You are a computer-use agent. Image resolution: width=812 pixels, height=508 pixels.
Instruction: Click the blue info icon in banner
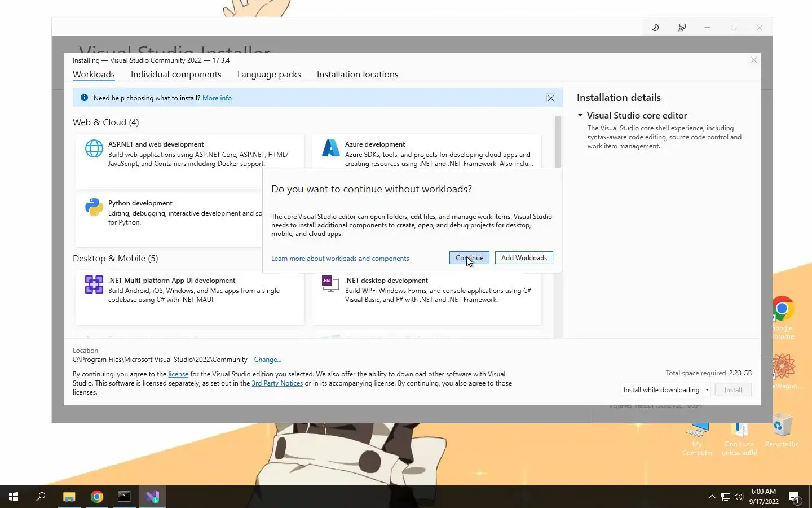(x=84, y=98)
